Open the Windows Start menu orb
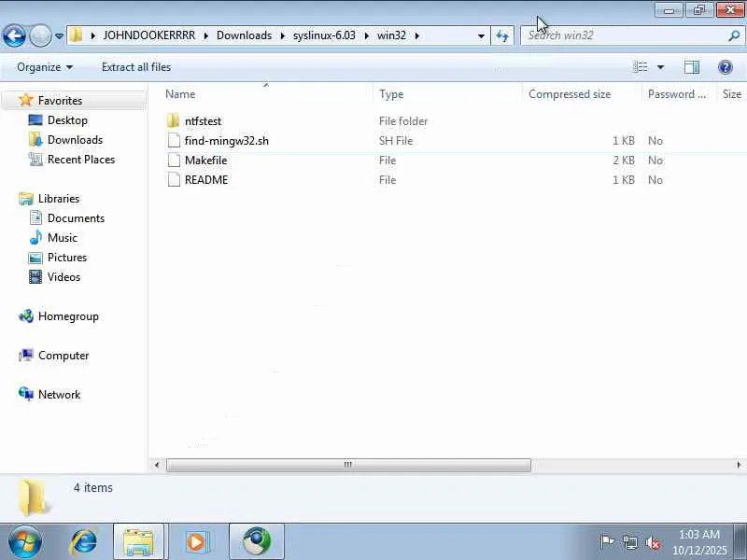747x560 pixels. tap(25, 542)
